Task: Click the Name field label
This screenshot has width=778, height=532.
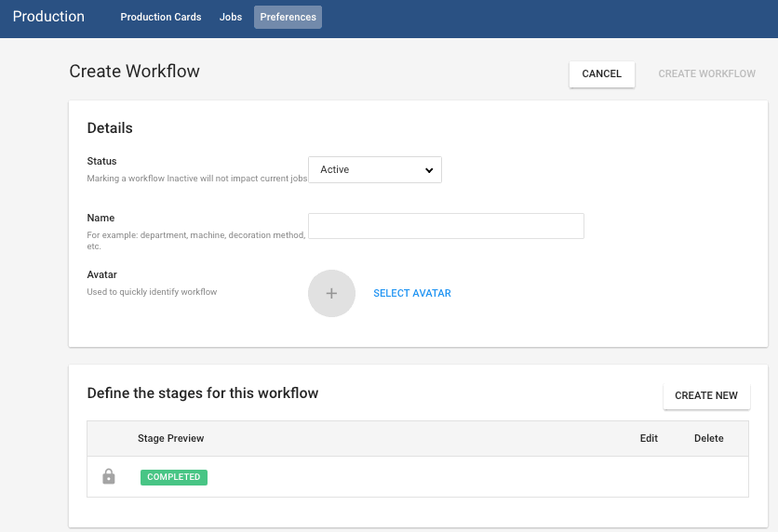Action: pos(101,219)
